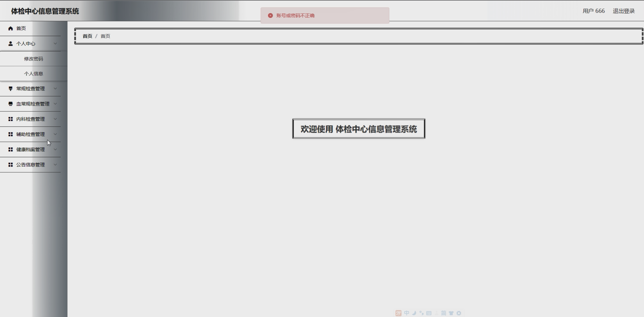Click the grid icon beside 健康档案管理
644x317 pixels.
click(11, 150)
